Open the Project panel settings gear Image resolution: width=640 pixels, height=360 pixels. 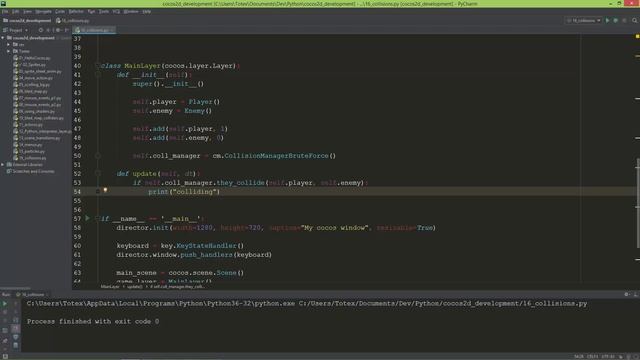(x=58, y=30)
